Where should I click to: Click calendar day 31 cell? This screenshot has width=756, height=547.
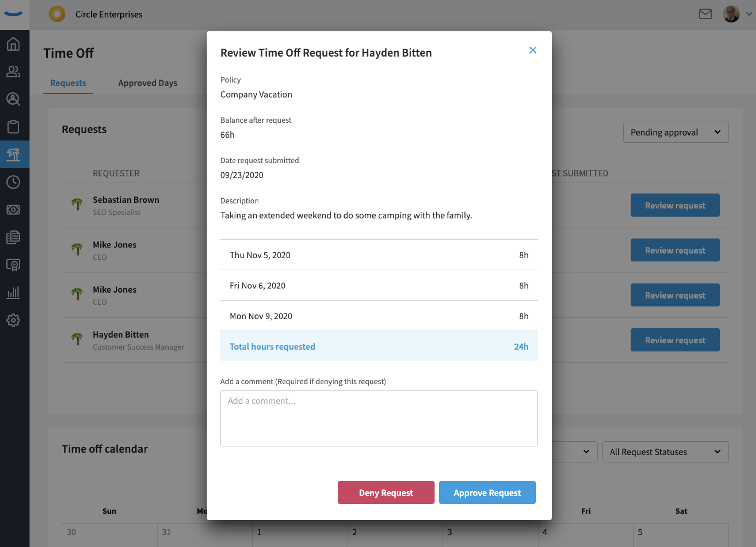tap(205, 535)
